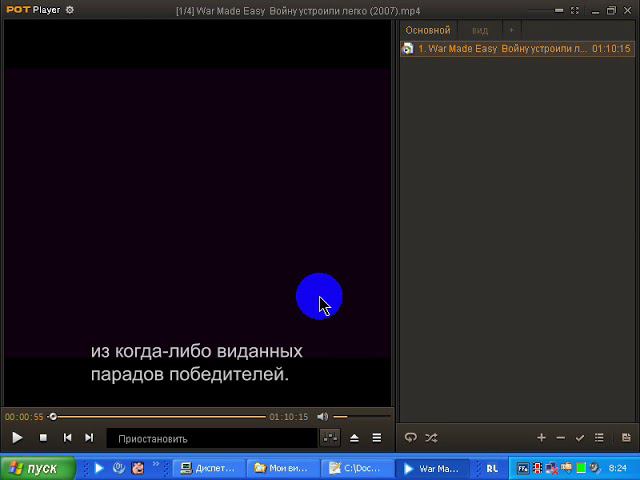Add a new playlist tab with plus

click(511, 30)
